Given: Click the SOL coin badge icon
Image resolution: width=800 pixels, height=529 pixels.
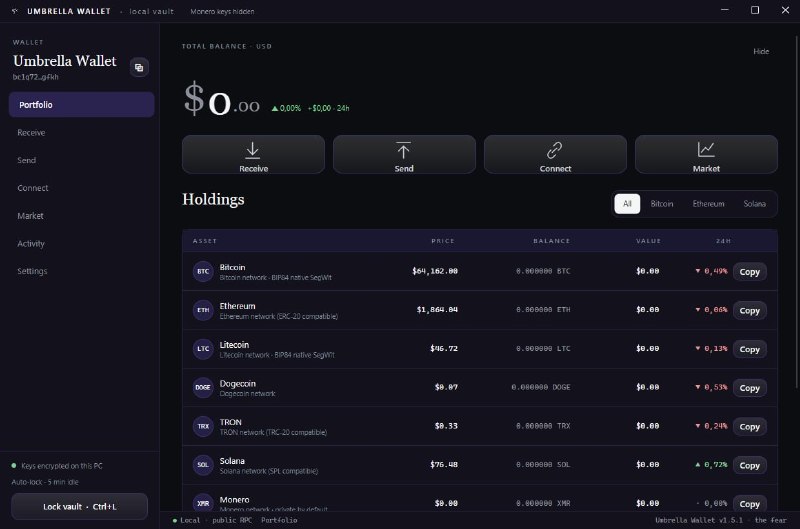Looking at the screenshot, I should click(203, 465).
